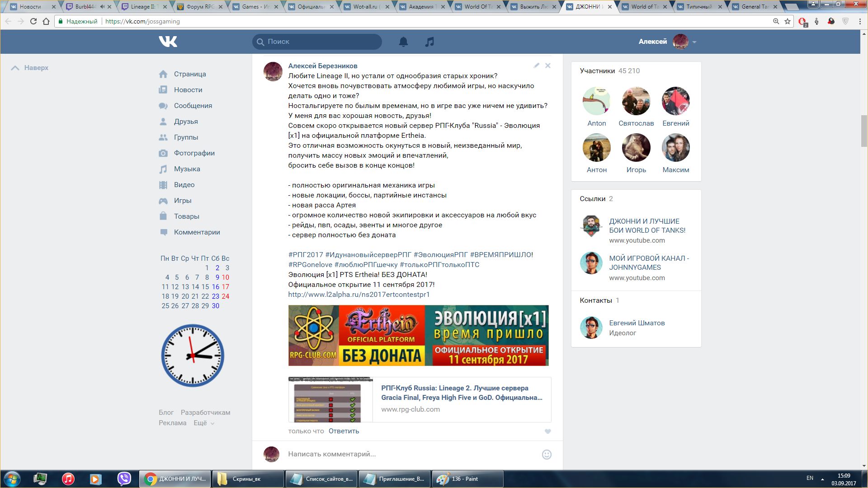
Task: Open РПГ-Клуб Russia link preview title
Action: [x=462, y=393]
